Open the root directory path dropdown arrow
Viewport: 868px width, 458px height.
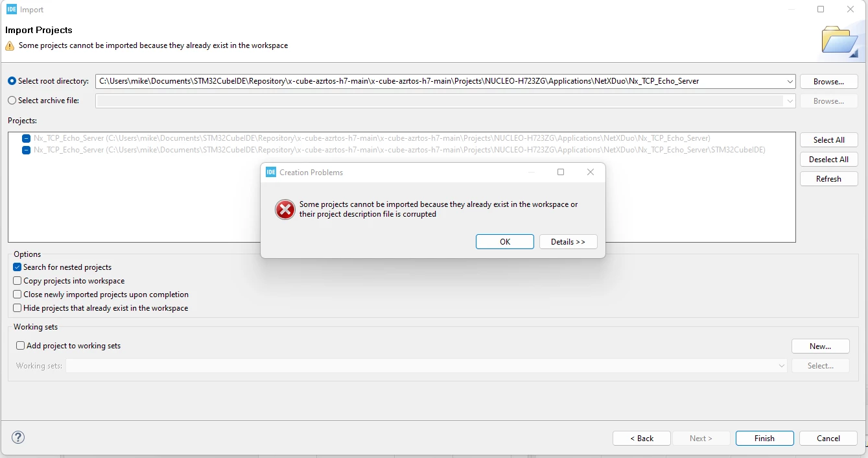790,82
